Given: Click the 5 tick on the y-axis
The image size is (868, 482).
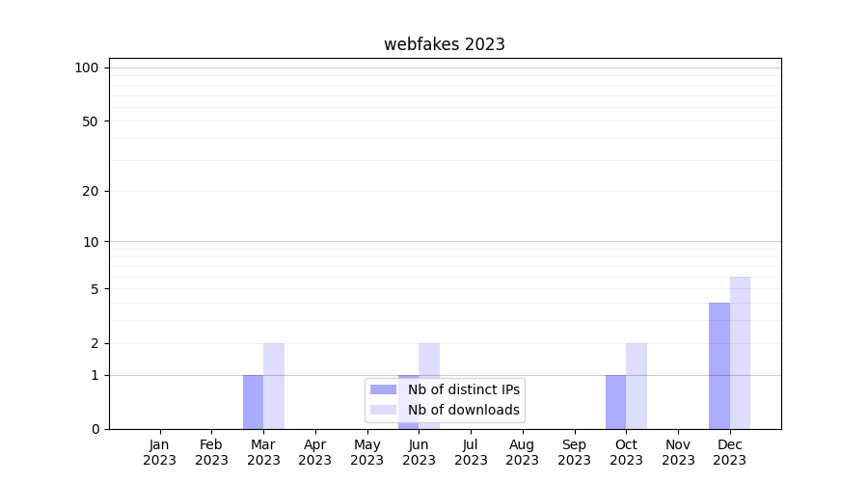Looking at the screenshot, I should tap(95, 289).
